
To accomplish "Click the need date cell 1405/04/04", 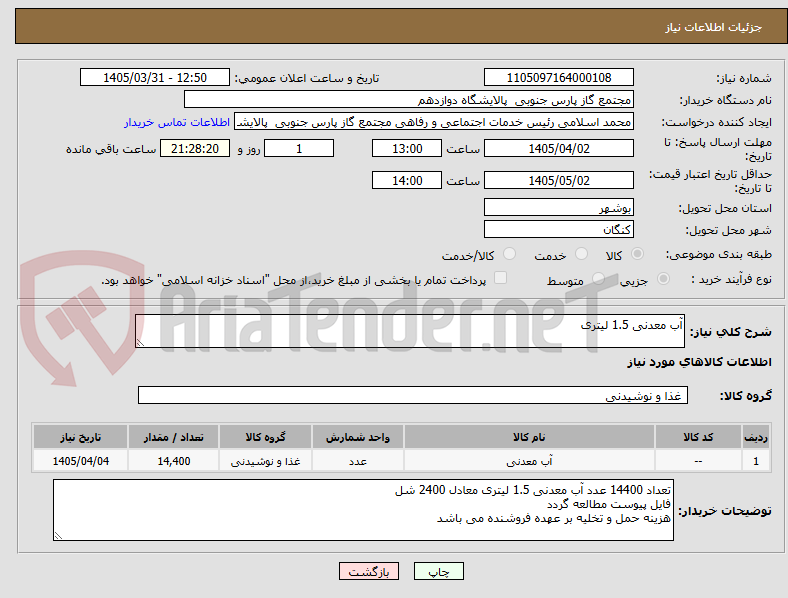I will point(80,461).
